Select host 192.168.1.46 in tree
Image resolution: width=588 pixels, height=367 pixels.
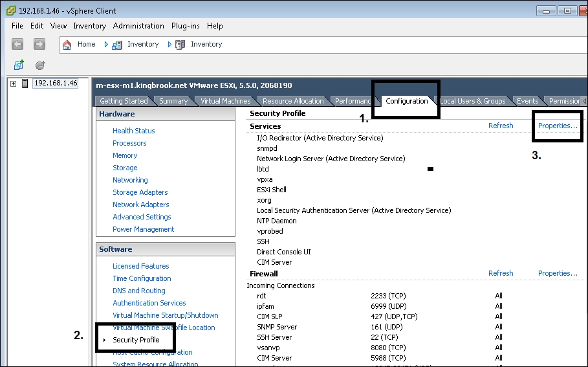point(56,83)
